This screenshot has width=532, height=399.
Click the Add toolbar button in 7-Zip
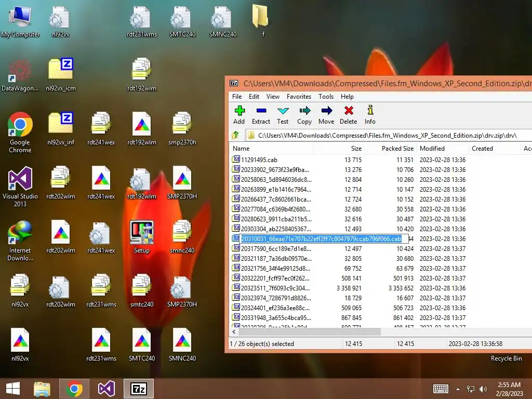click(239, 115)
